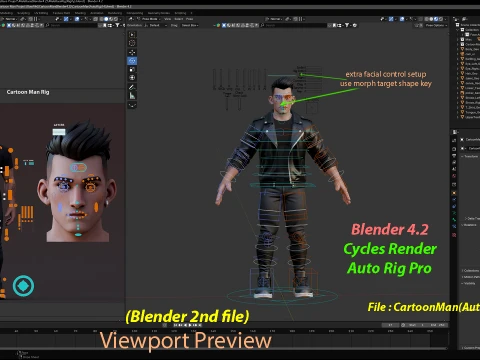Open the orange Object properties tab
Viewport: 480px width, 360px height.
[454, 193]
